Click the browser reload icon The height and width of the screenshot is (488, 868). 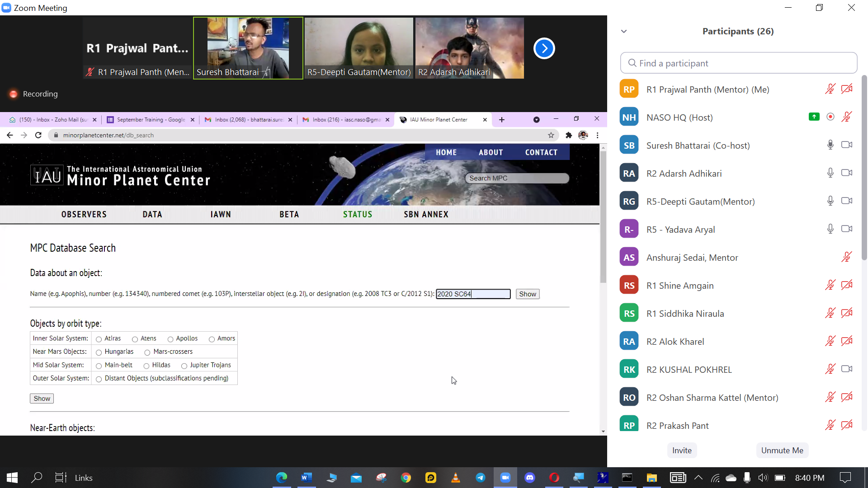(38, 135)
